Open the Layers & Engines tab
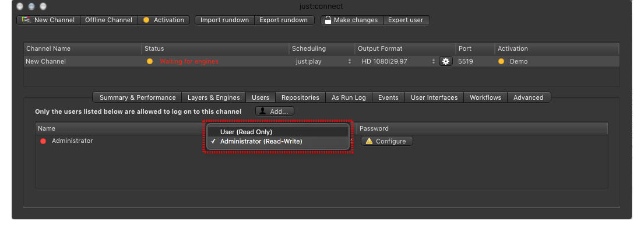Image resolution: width=644 pixels, height=231 pixels. [213, 97]
